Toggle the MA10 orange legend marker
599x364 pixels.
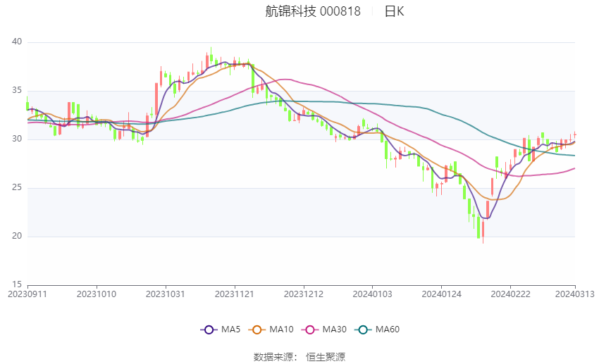click(257, 330)
